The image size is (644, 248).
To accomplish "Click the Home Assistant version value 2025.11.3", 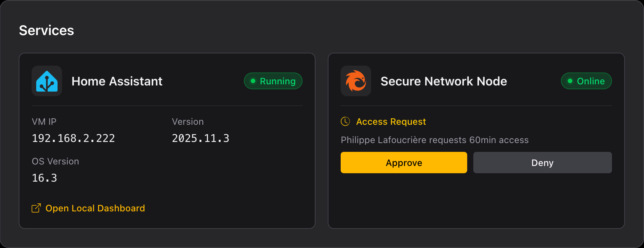I will (x=200, y=138).
